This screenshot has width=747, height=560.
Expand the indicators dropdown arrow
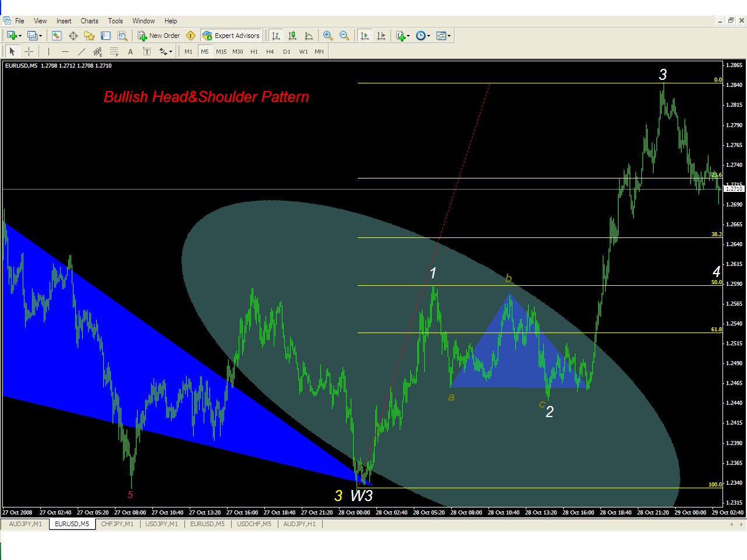pyautogui.click(x=409, y=36)
